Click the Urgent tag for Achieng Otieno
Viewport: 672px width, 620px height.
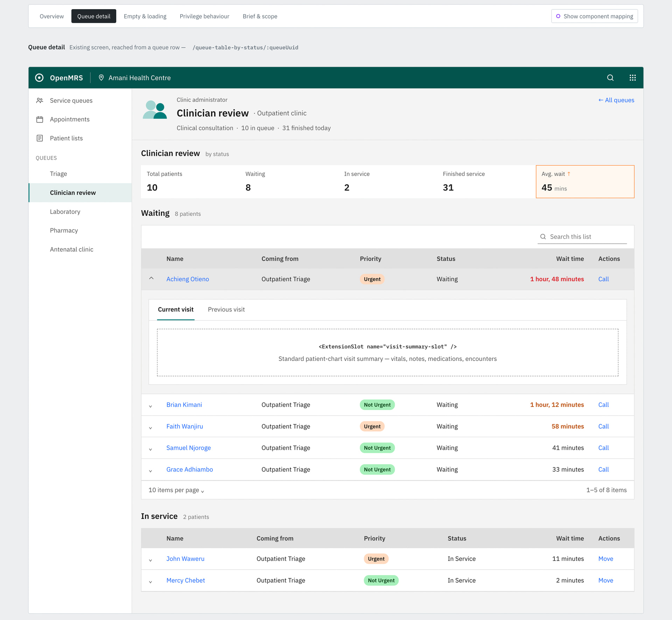372,279
